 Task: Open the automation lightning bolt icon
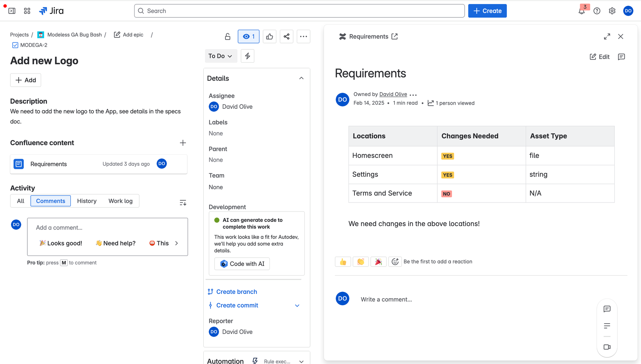coord(247,56)
